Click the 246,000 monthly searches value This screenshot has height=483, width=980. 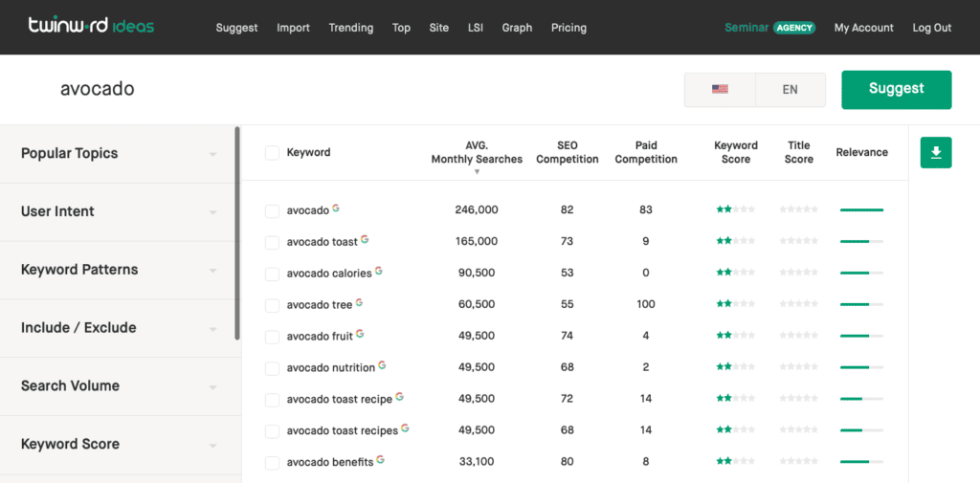[x=477, y=210]
